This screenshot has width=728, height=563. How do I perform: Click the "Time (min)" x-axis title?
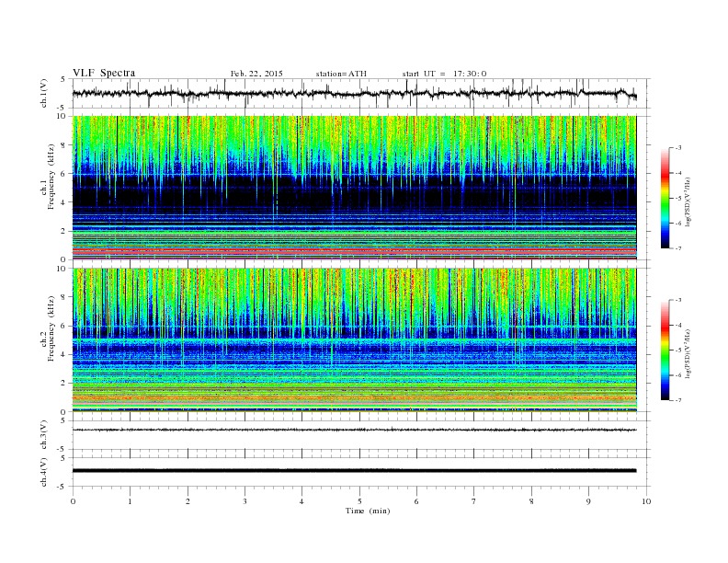pos(368,511)
